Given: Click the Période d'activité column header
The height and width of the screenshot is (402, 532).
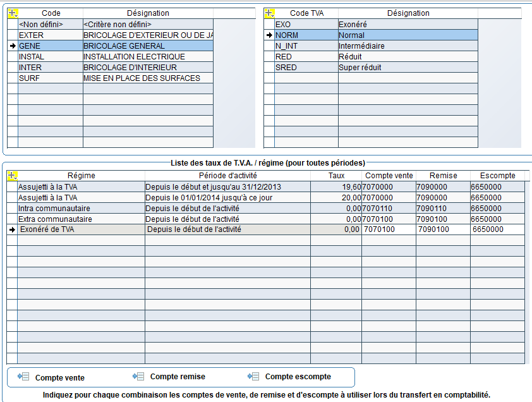Looking at the screenshot, I should 227,176.
